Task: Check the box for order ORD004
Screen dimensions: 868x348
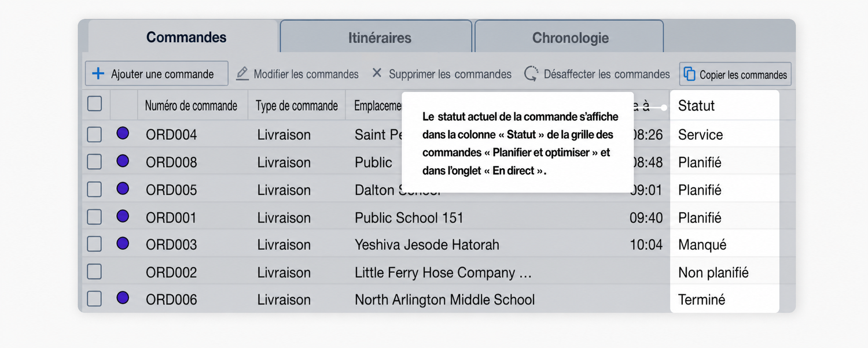Action: [x=94, y=134]
